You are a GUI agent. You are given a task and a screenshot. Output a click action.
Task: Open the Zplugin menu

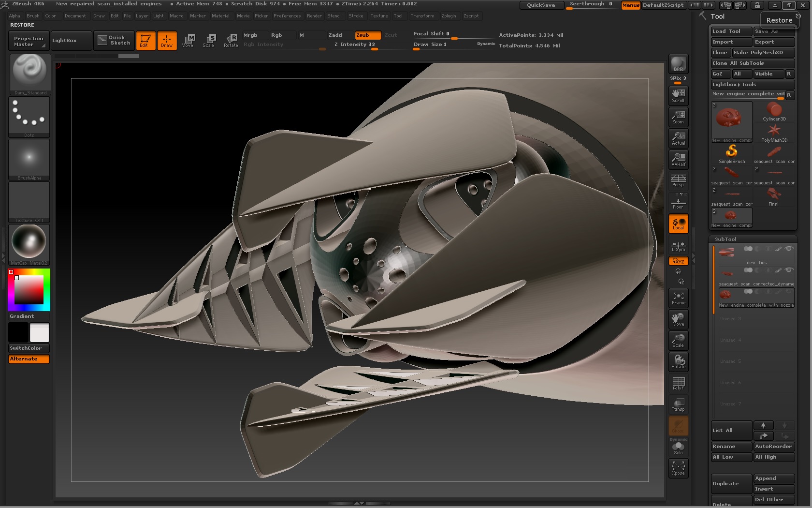[448, 16]
